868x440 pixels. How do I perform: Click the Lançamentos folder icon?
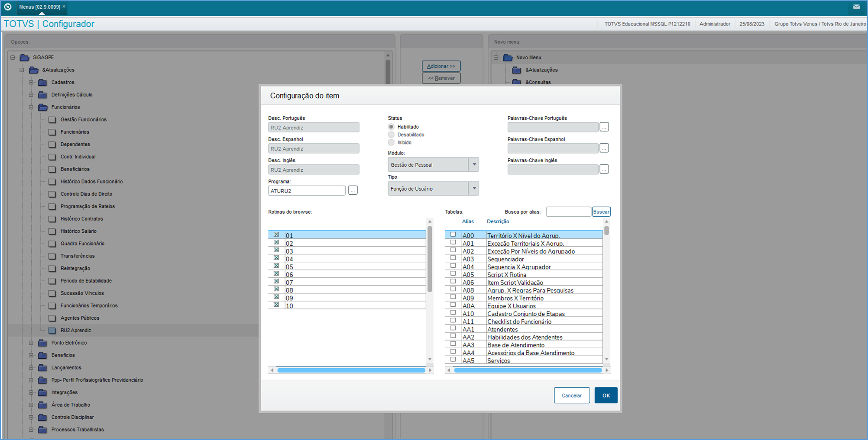click(x=42, y=368)
